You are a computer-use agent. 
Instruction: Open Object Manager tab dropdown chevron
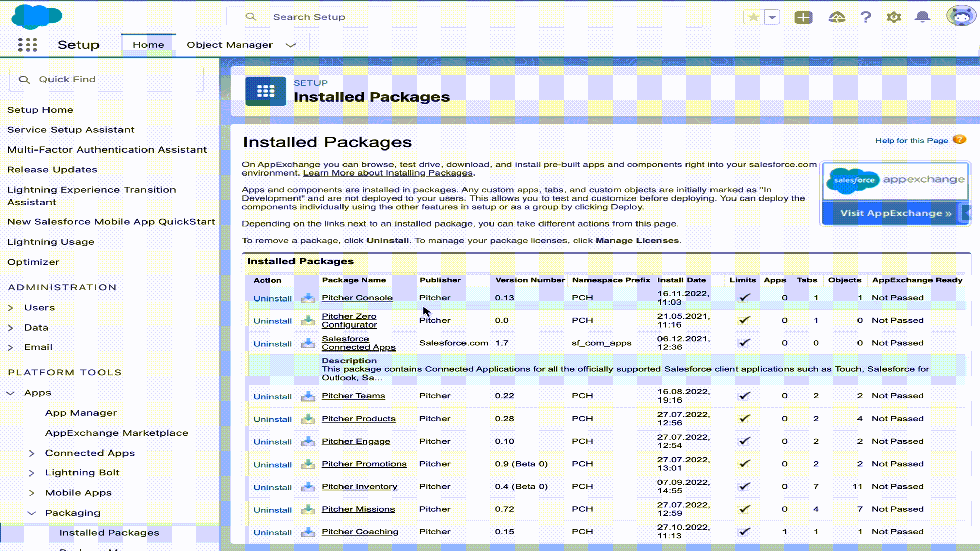coord(290,45)
